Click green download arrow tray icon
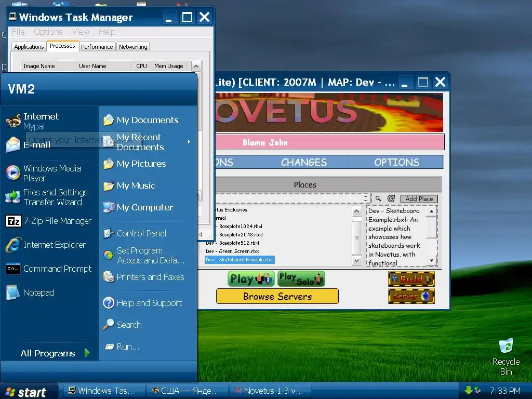This screenshot has height=399, width=532. point(468,390)
